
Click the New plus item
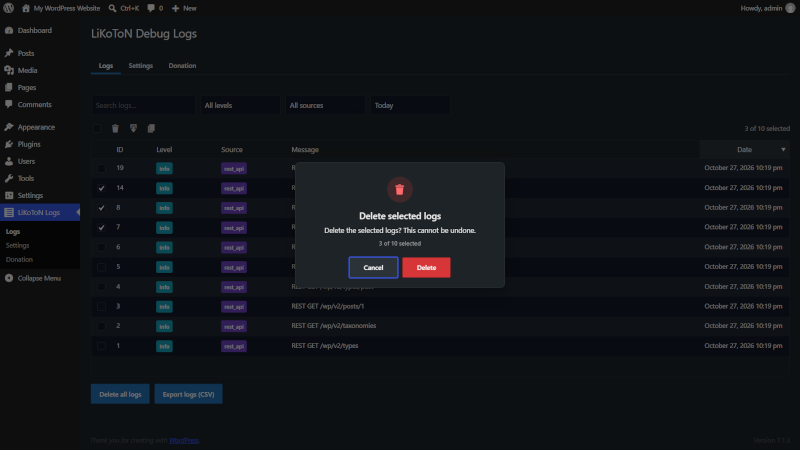coord(184,8)
